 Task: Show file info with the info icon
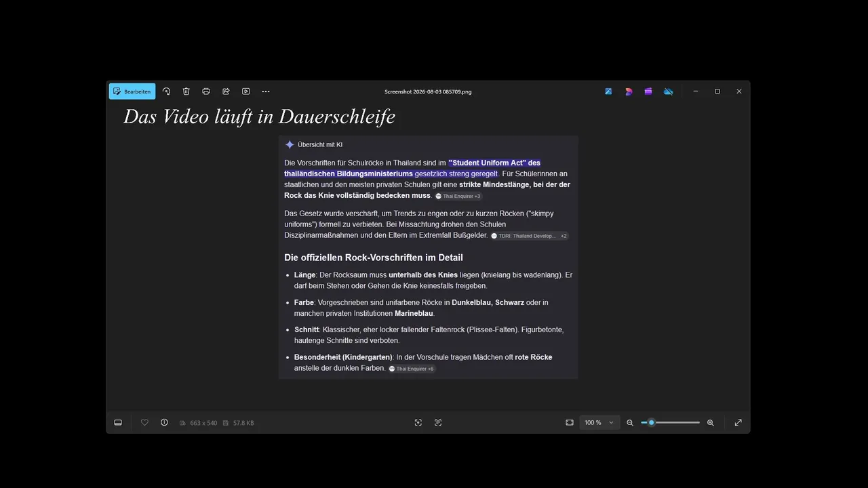coord(164,422)
